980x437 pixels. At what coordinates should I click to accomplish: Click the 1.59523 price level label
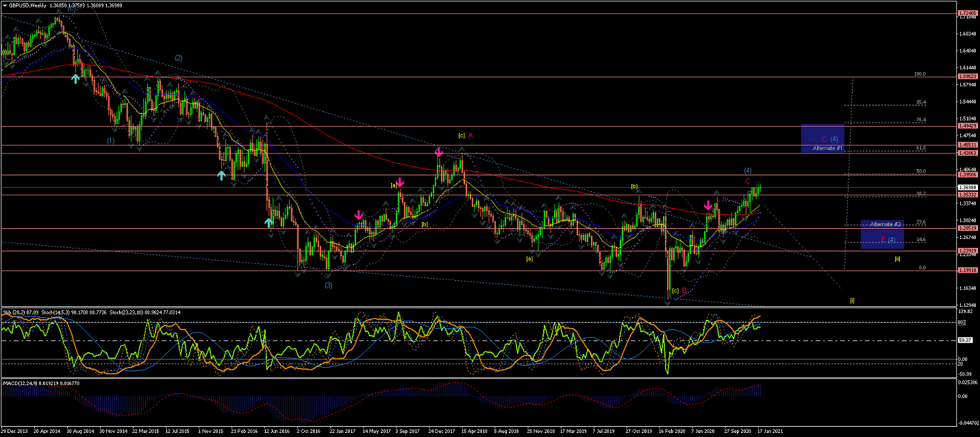[968, 77]
